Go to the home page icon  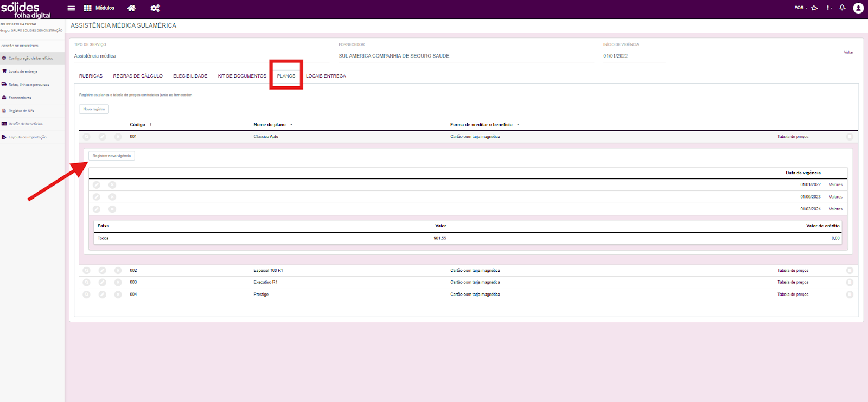131,8
